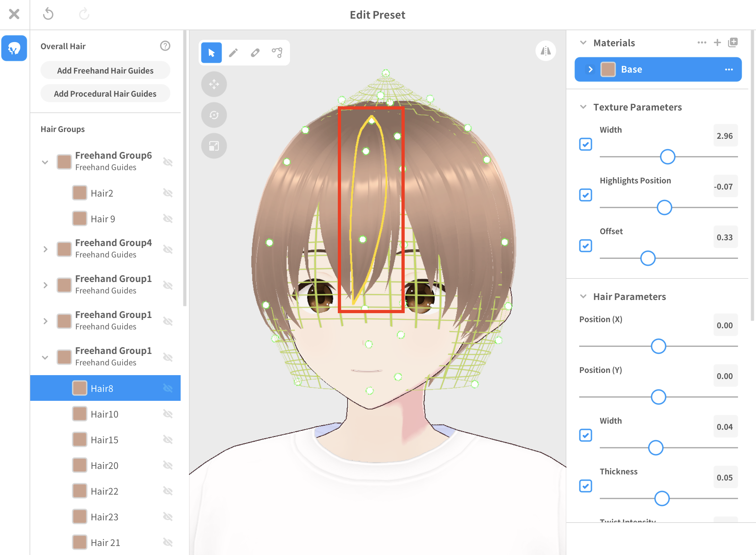This screenshot has width=756, height=555.
Task: Collapse the Hair Parameters section
Action: click(583, 296)
